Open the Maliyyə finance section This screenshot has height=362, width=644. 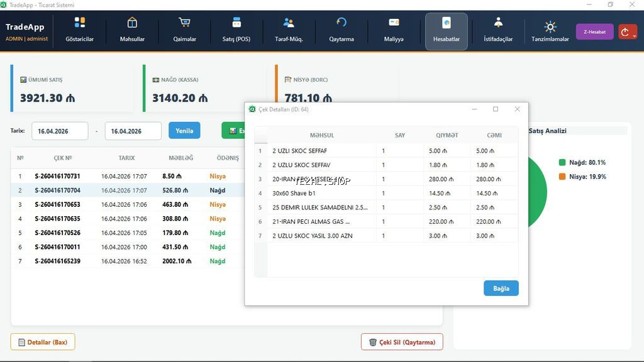pos(394,28)
